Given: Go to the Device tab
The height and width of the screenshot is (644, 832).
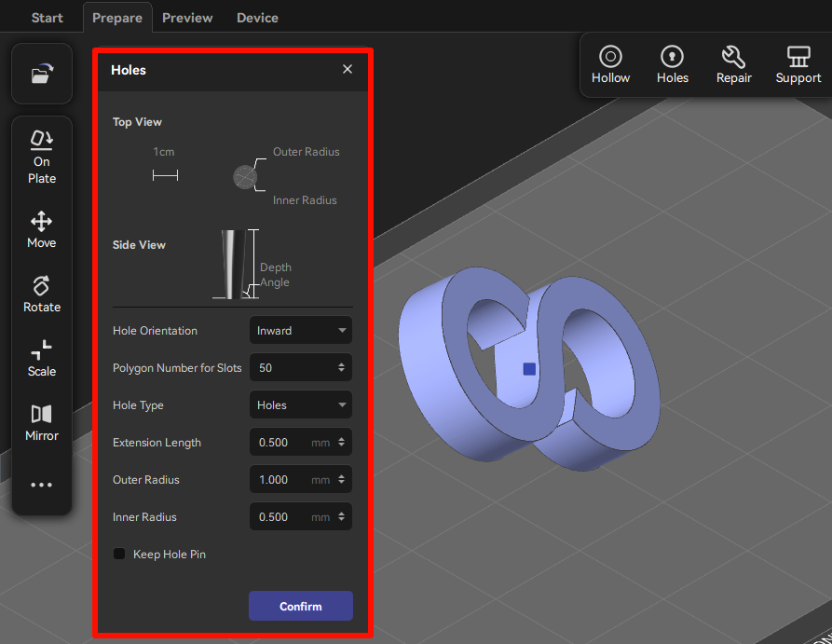Looking at the screenshot, I should tap(257, 18).
